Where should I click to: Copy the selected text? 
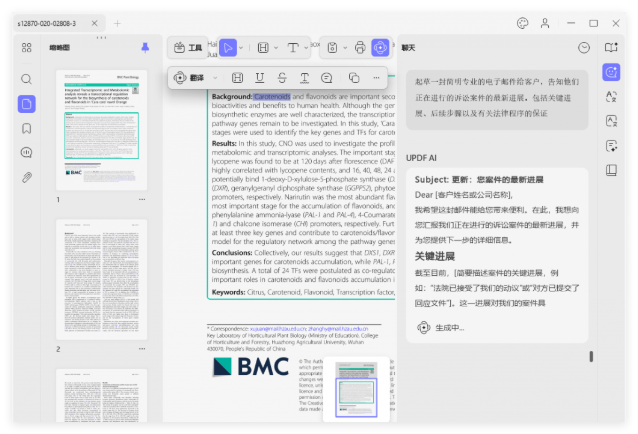pos(354,78)
